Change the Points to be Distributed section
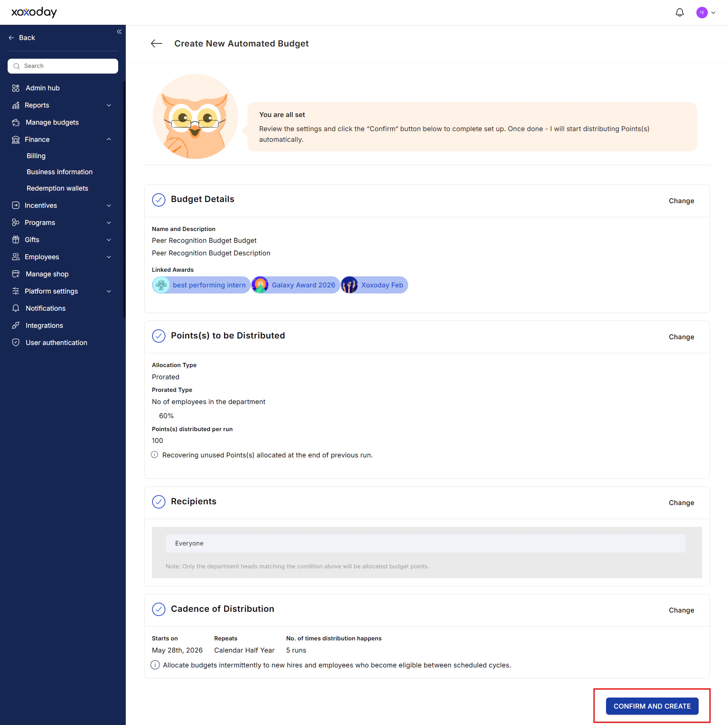Viewport: 728px width, 725px height. tap(681, 337)
